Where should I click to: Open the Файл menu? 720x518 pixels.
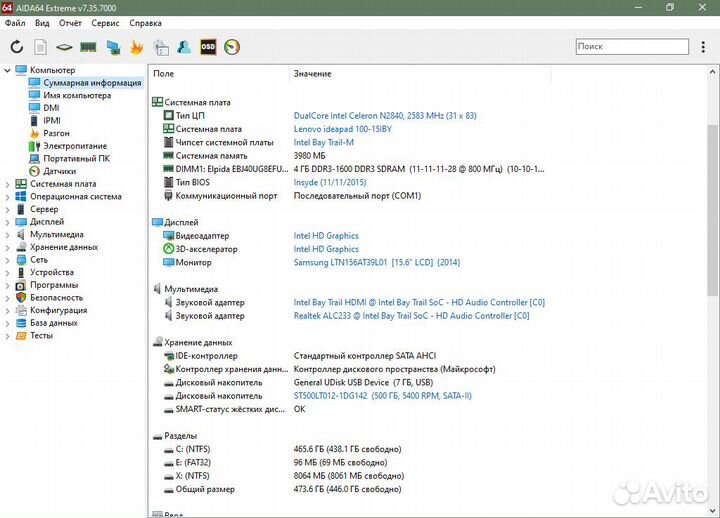pos(15,23)
